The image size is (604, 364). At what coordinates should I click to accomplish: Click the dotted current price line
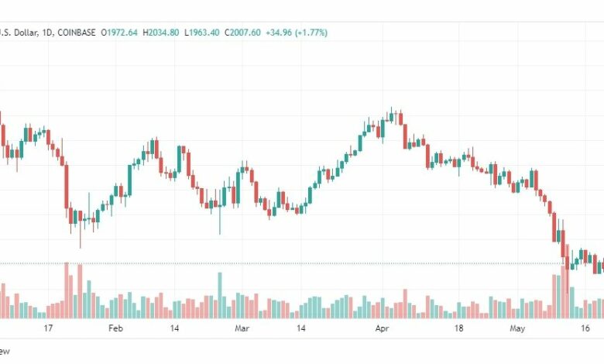click(x=302, y=264)
